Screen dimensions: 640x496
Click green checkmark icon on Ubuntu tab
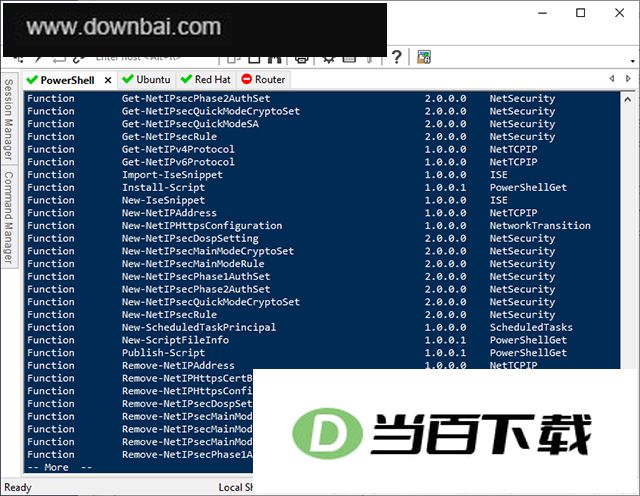pyautogui.click(x=128, y=79)
